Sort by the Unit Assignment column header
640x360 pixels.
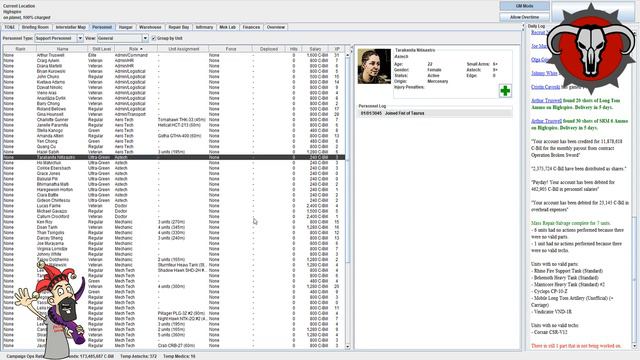pyautogui.click(x=183, y=49)
